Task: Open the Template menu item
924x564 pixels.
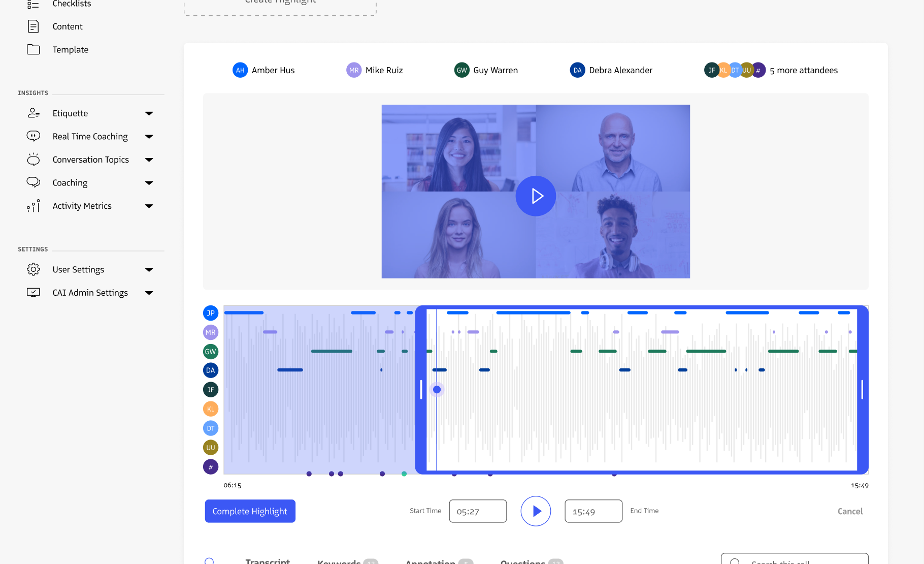Action: (71, 49)
